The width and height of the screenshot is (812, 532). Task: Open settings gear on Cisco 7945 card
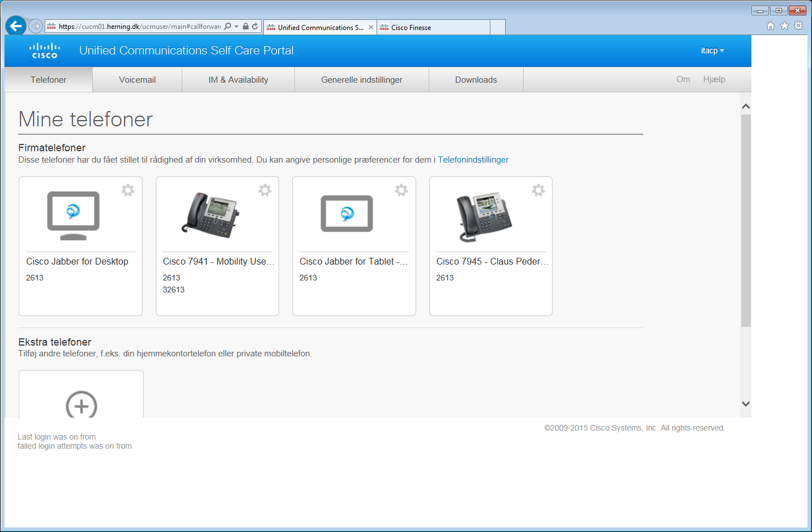pos(539,190)
